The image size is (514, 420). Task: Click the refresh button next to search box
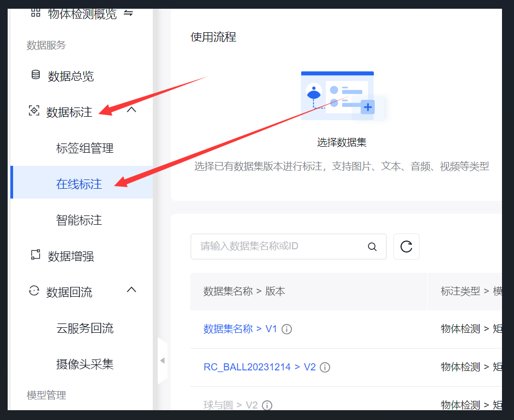pos(406,247)
